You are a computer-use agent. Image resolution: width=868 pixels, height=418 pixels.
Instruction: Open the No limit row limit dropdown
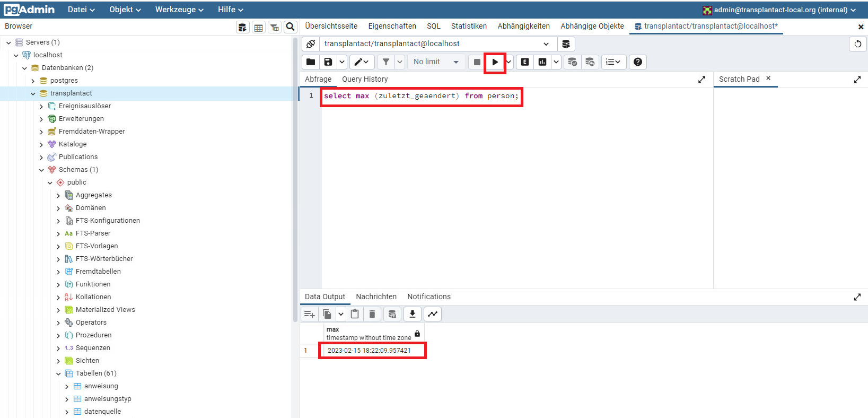pyautogui.click(x=436, y=62)
